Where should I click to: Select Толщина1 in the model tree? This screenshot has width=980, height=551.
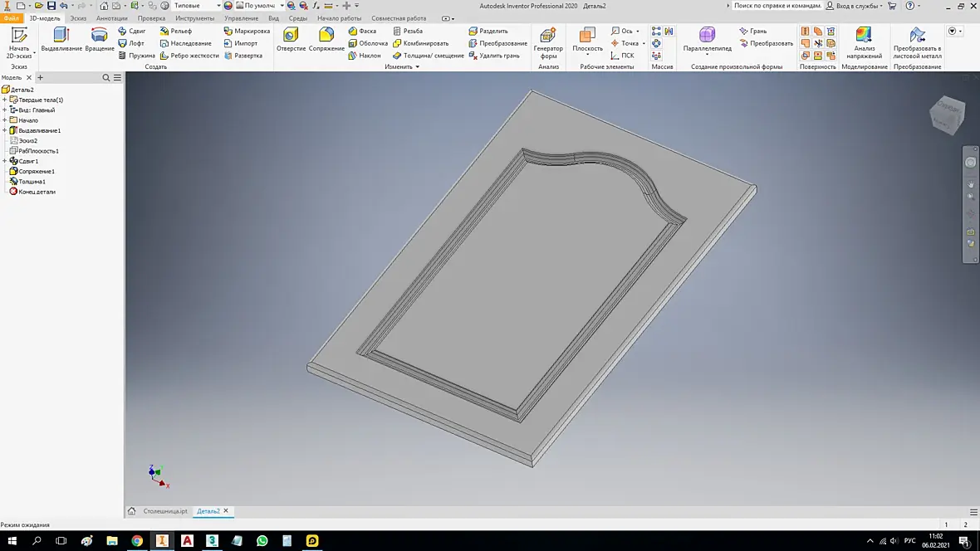pyautogui.click(x=32, y=182)
